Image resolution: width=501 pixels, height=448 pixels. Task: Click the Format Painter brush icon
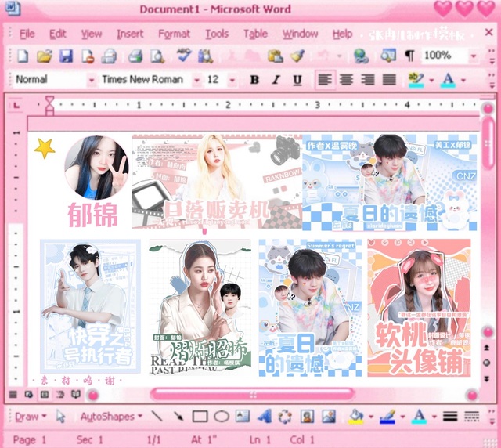pyautogui.click(x=297, y=56)
